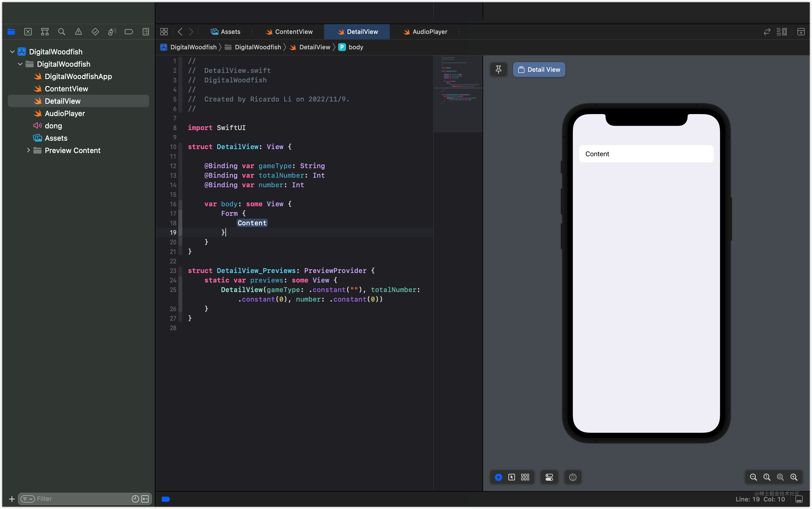This screenshot has height=509, width=812.
Task: Switch to the ContentView tab
Action: [290, 32]
